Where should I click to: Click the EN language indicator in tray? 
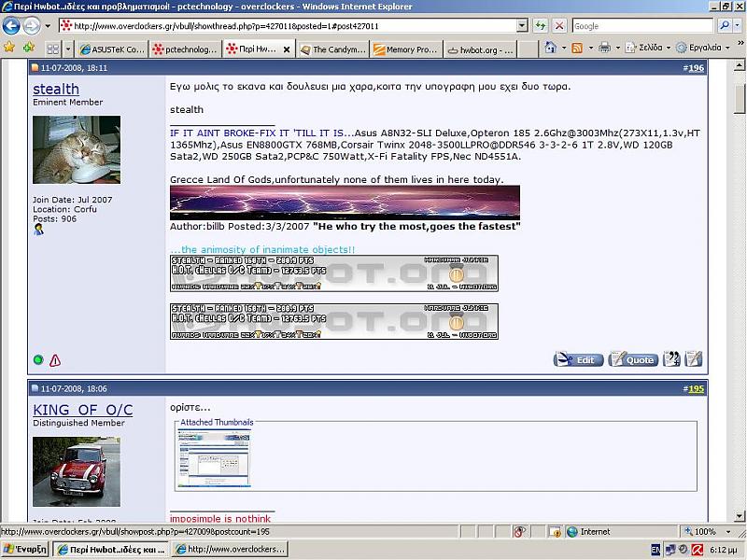pyautogui.click(x=655, y=550)
